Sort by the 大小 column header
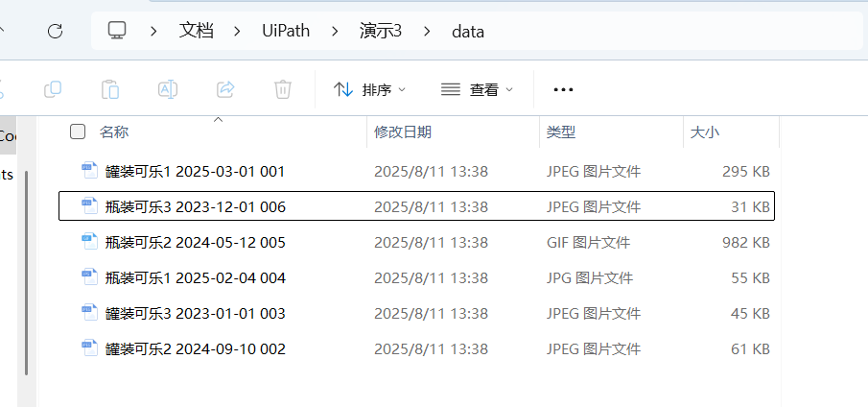Screen dimensions: 868x407 coord(705,132)
